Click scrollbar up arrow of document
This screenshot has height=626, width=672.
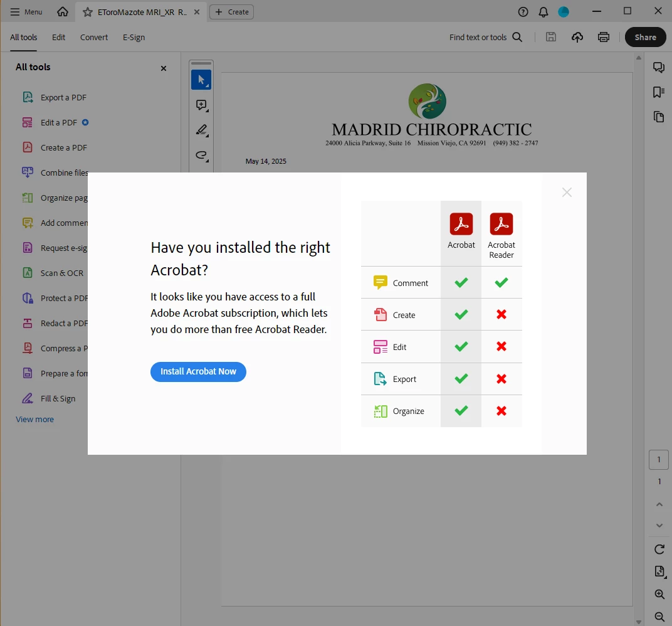(x=639, y=58)
